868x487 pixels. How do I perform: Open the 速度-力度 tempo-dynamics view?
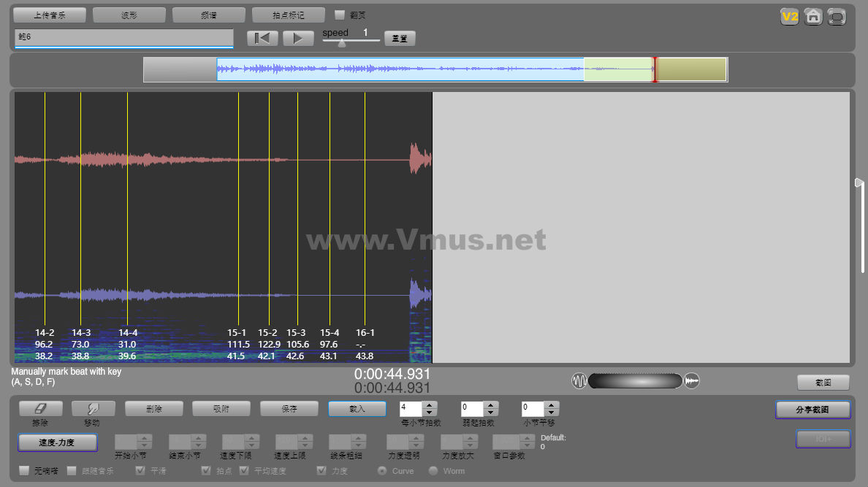tap(58, 442)
